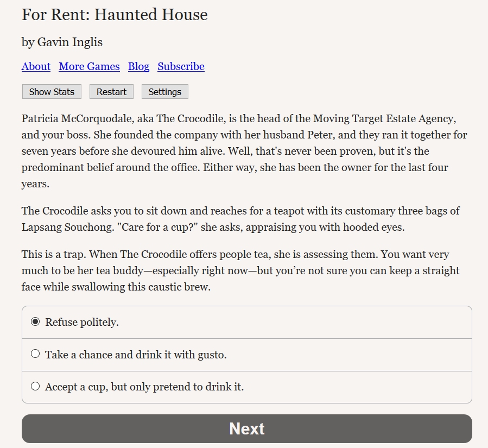Screen dimensions: 488x448
Task: Open the About link
Action: 36,66
